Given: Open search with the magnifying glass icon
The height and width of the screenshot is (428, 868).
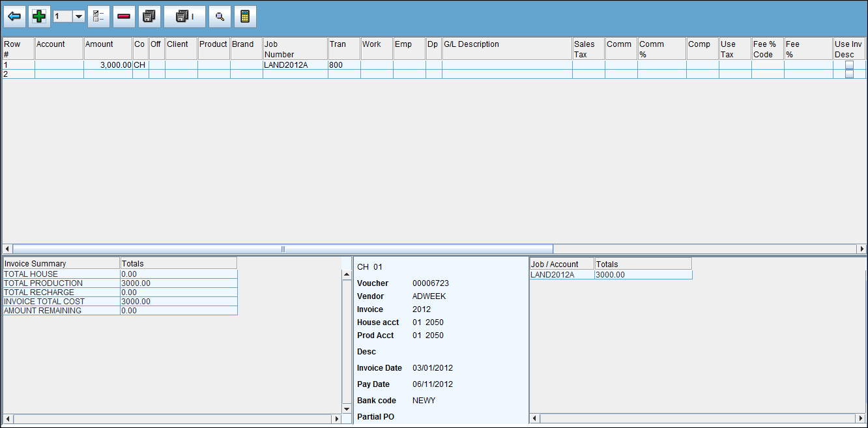Looking at the screenshot, I should pyautogui.click(x=220, y=17).
